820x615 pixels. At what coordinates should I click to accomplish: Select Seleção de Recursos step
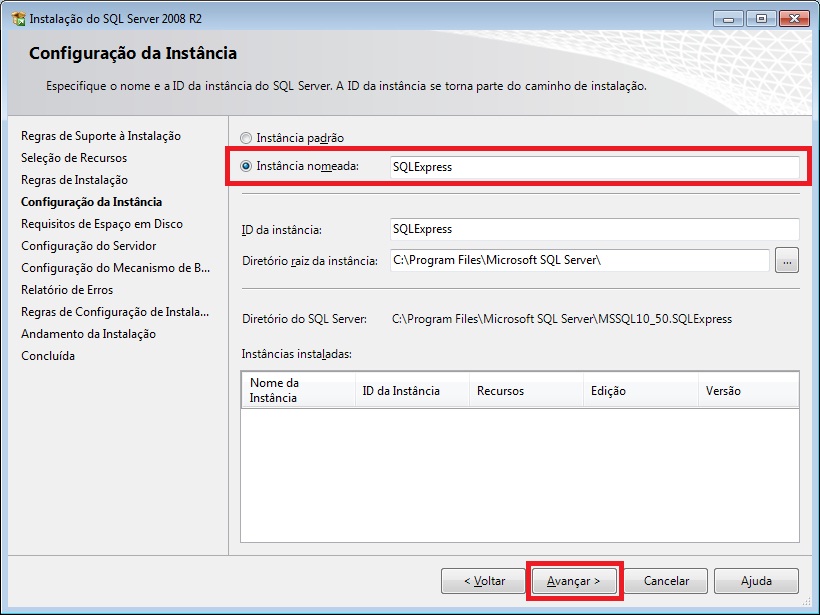(74, 158)
